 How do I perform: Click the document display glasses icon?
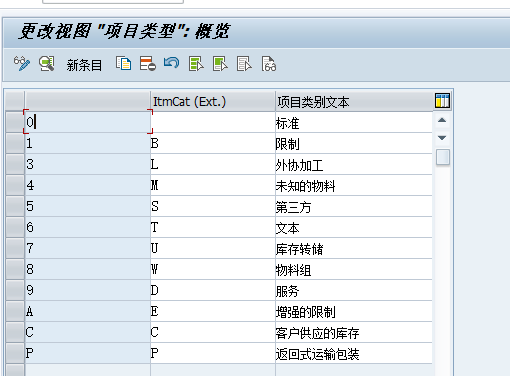coord(269,63)
